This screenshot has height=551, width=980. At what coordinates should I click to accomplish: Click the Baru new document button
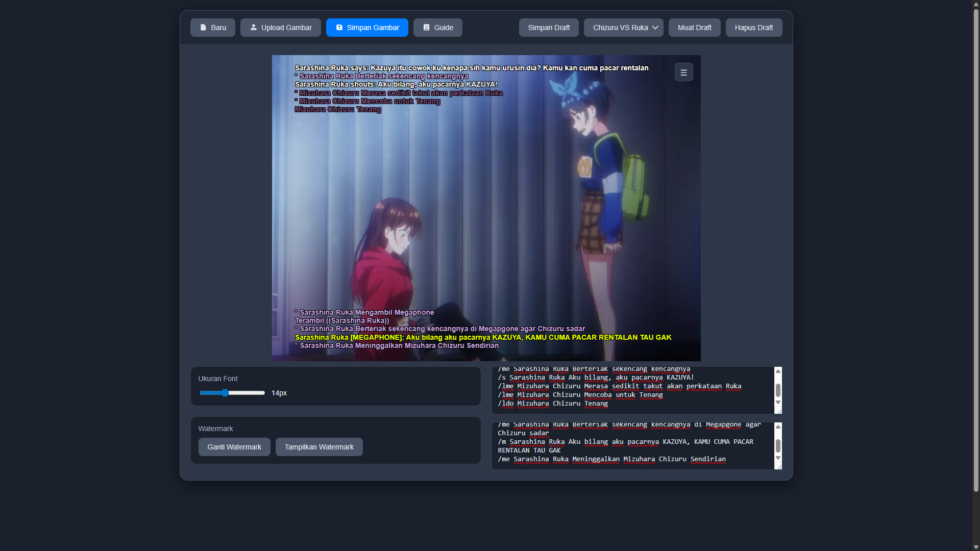213,28
